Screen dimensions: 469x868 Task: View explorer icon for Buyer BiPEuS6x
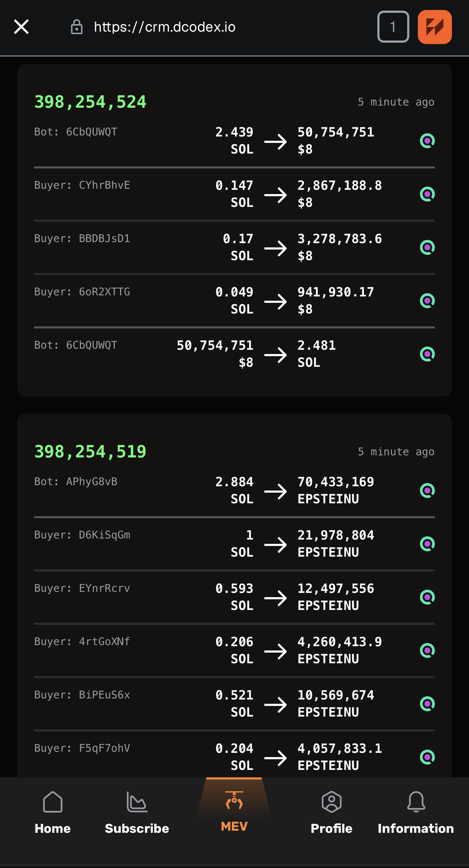(x=427, y=704)
